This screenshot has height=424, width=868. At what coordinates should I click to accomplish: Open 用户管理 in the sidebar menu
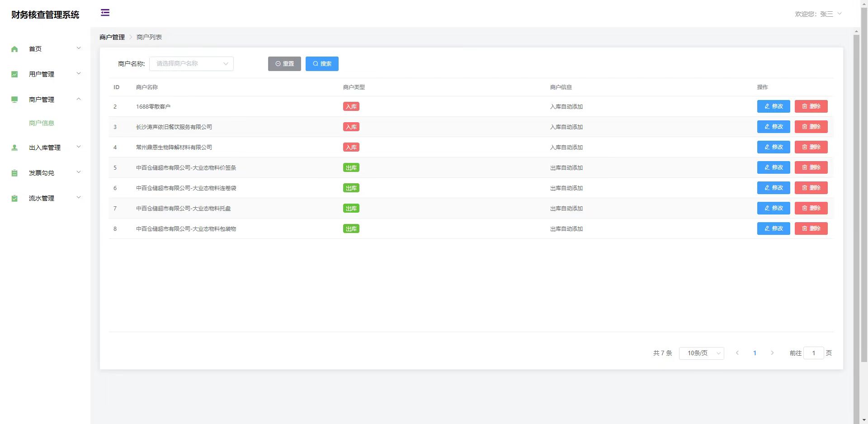[x=45, y=74]
